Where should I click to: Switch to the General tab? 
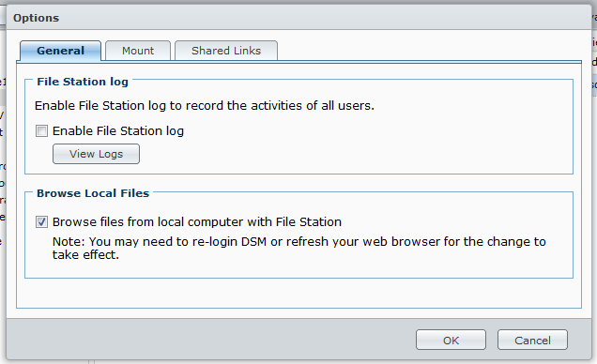(x=60, y=51)
